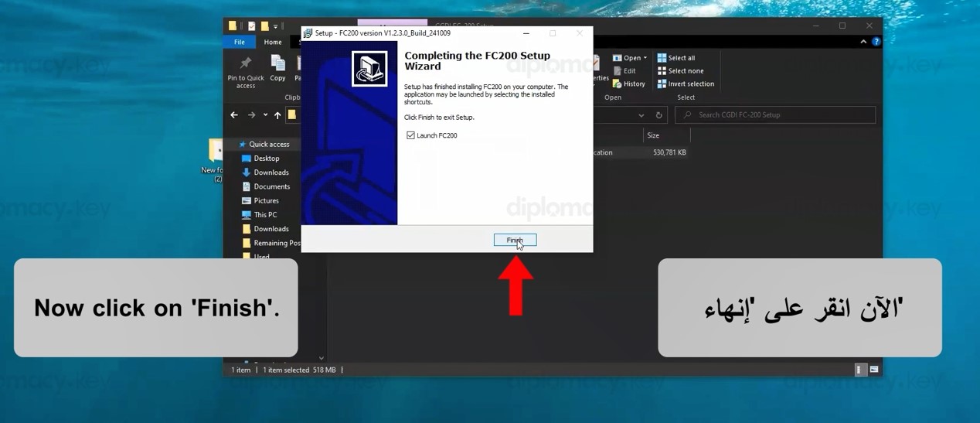This screenshot has width=980, height=423.
Task: Open the File menu in File Explorer
Action: (x=240, y=42)
